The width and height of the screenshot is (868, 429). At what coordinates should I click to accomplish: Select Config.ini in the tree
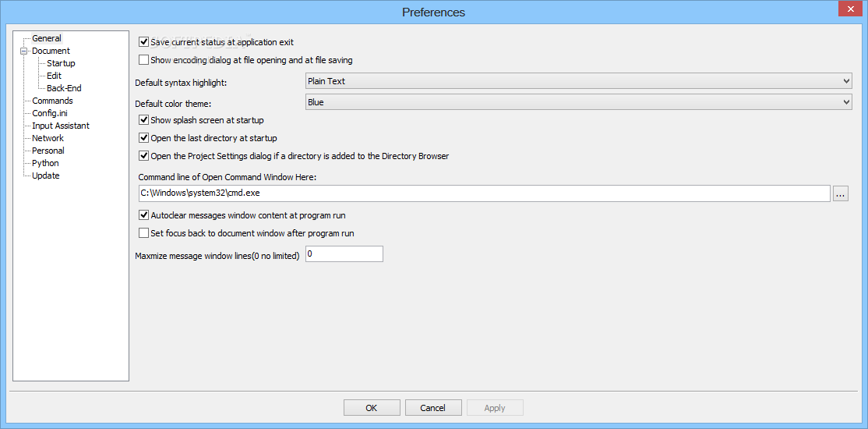(50, 113)
